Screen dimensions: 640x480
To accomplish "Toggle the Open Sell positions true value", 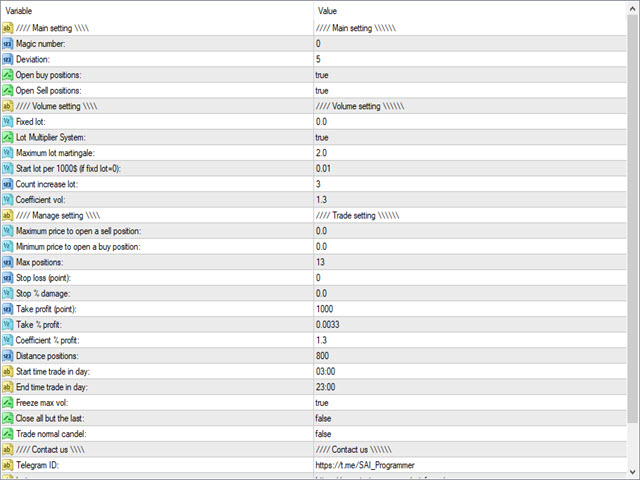I will [x=470, y=91].
